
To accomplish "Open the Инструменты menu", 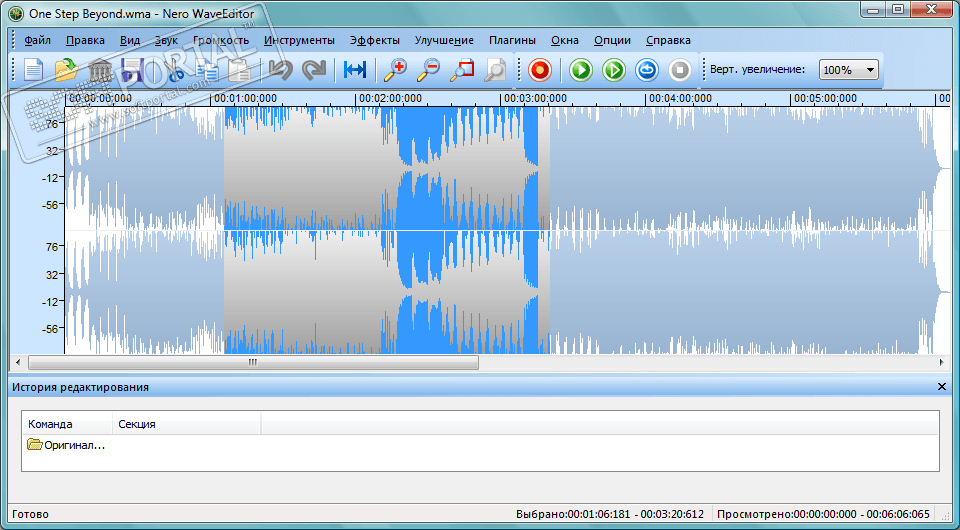I will (x=299, y=40).
